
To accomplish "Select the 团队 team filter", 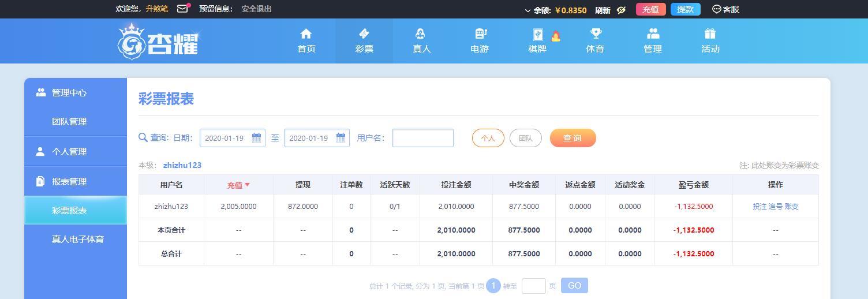I will 526,138.
